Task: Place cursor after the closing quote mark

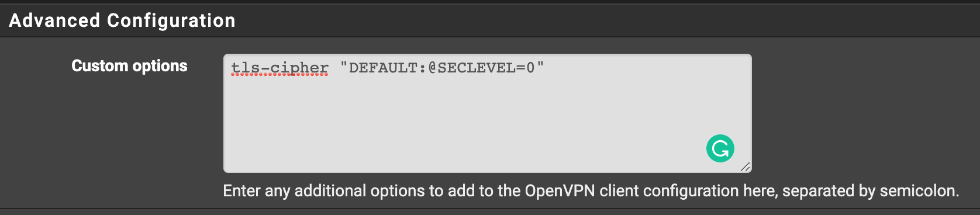Action: tap(545, 68)
